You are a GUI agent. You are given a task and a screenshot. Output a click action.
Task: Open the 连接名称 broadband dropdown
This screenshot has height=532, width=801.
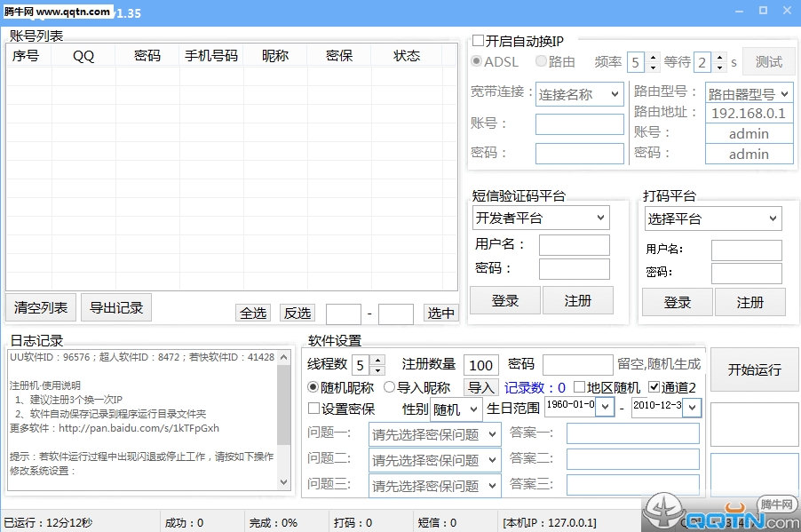(x=579, y=94)
